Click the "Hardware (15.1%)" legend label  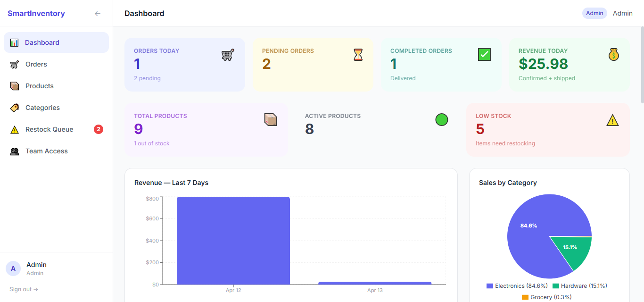pos(584,286)
